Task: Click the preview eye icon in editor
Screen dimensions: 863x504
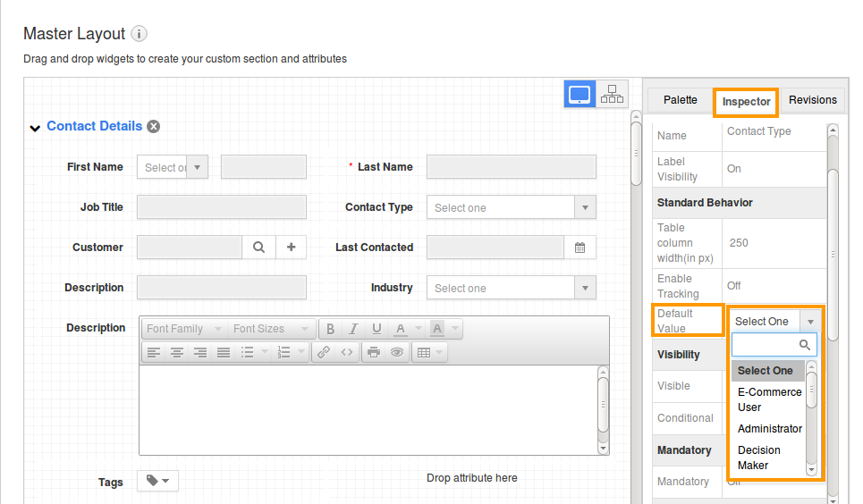Action: 396,352
